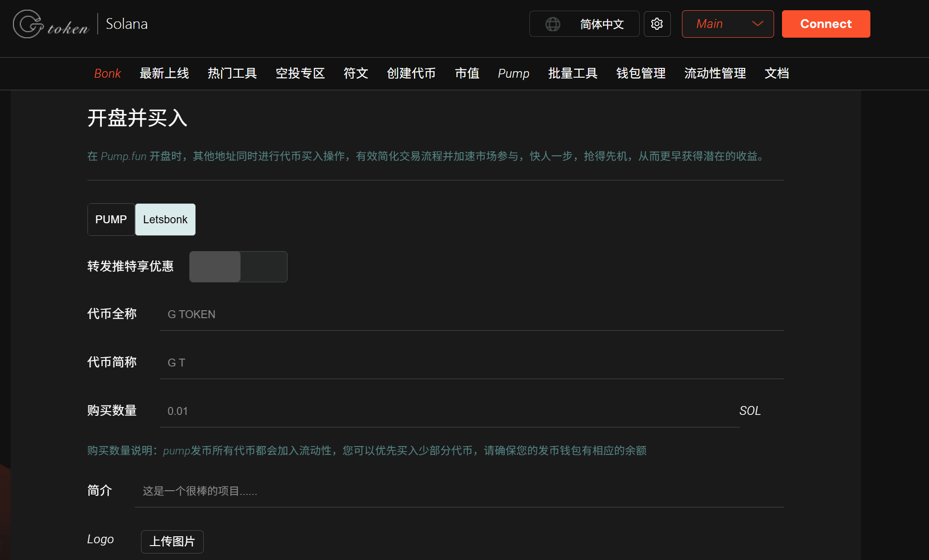Open the 空投专区 menu
Image resolution: width=929 pixels, height=560 pixels.
pos(300,73)
